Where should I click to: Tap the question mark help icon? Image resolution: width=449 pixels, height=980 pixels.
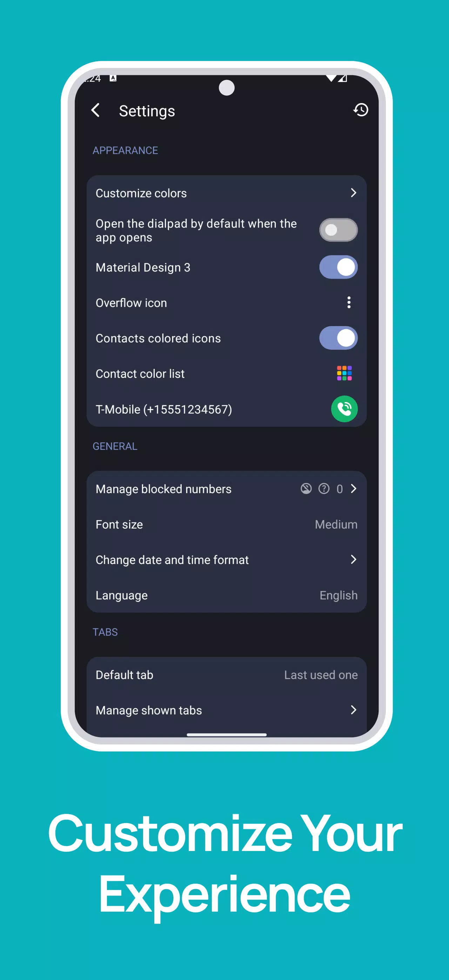coord(324,489)
